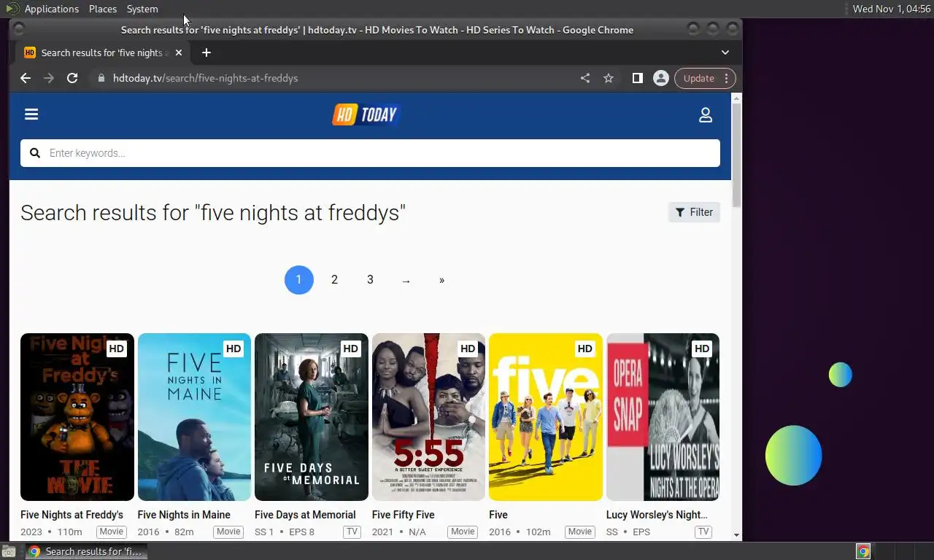Click the Five movie title link
Image resolution: width=934 pixels, height=560 pixels.
(x=498, y=515)
